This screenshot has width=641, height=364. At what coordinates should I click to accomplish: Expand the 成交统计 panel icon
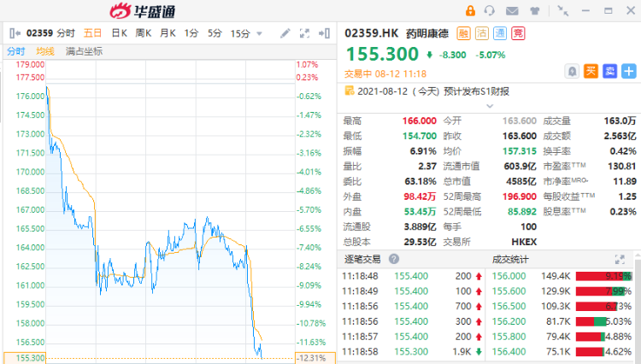620,259
